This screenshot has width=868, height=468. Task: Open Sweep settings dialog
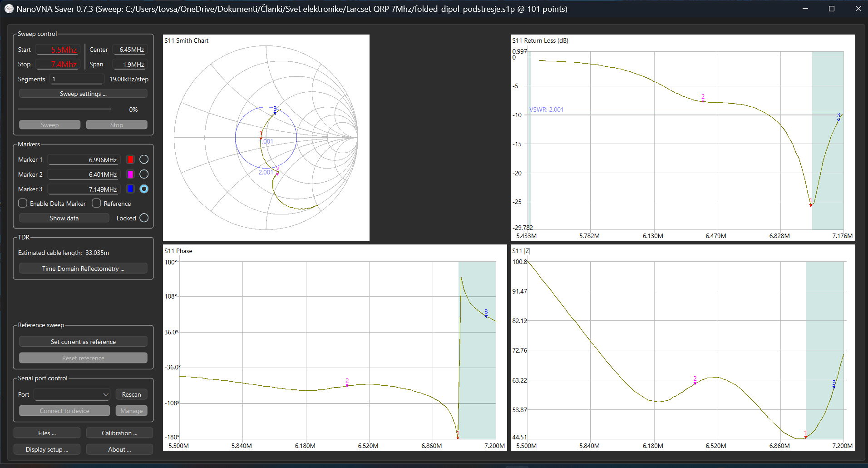tap(83, 94)
